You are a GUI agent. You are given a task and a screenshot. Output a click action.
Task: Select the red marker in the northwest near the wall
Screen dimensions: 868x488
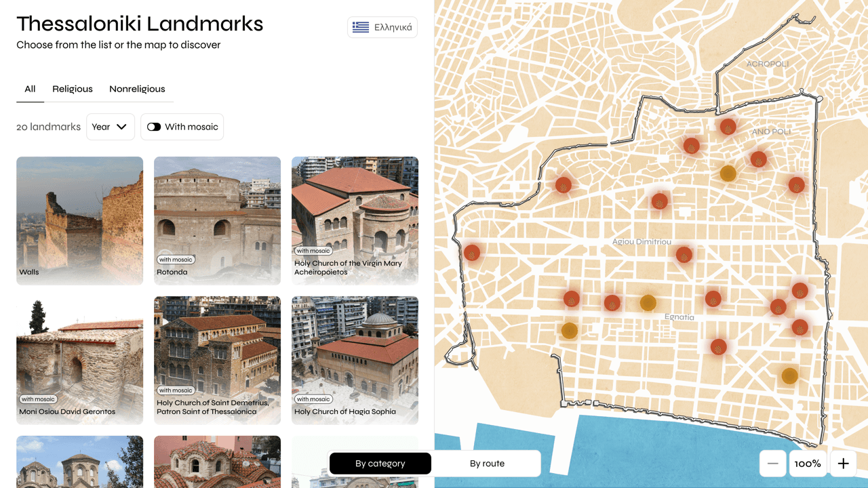[563, 185]
